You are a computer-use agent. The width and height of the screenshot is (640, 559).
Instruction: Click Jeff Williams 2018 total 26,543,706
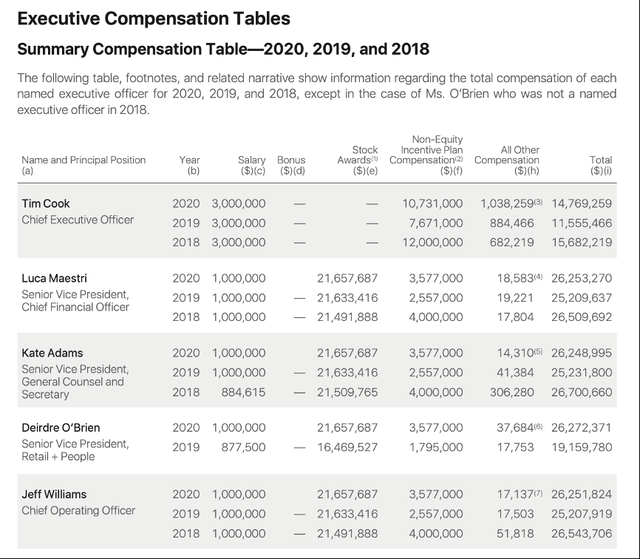582,533
